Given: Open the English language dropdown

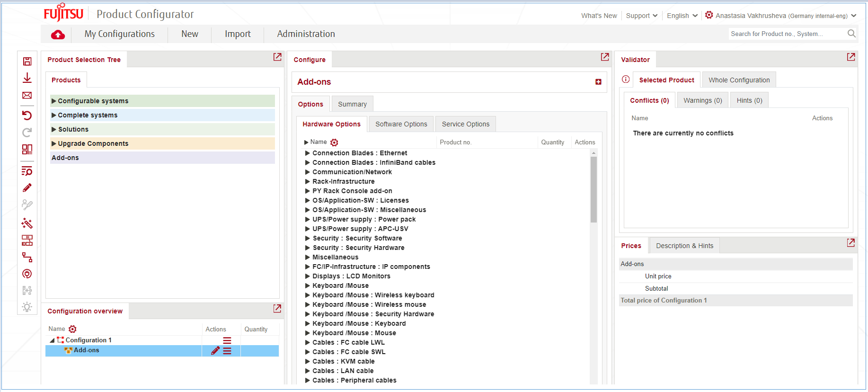Looking at the screenshot, I should 682,16.
